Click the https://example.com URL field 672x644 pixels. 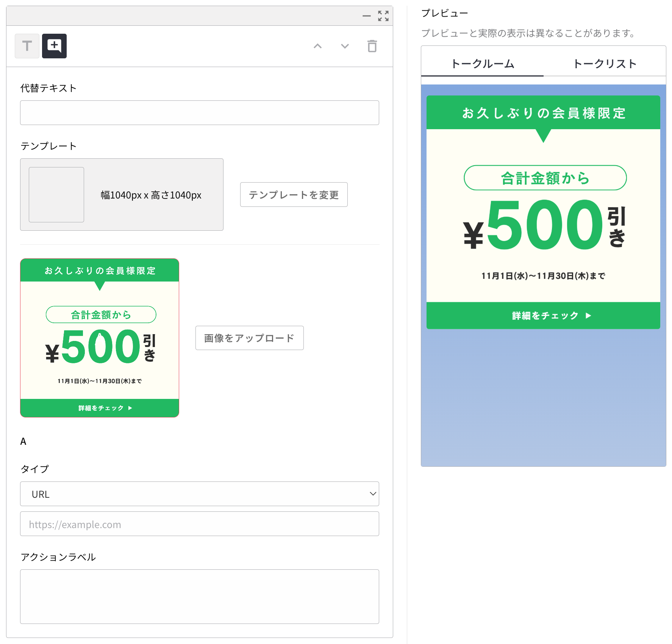(199, 524)
